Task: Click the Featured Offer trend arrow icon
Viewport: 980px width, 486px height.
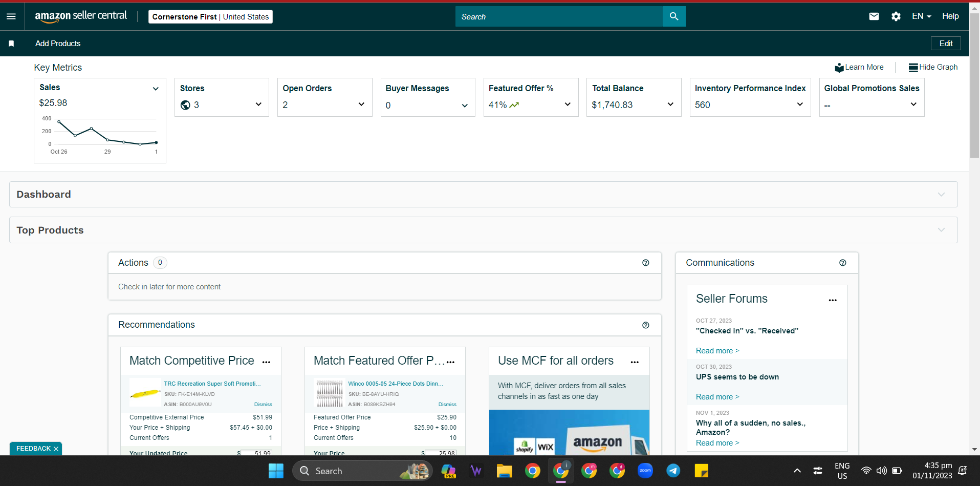Action: [514, 105]
